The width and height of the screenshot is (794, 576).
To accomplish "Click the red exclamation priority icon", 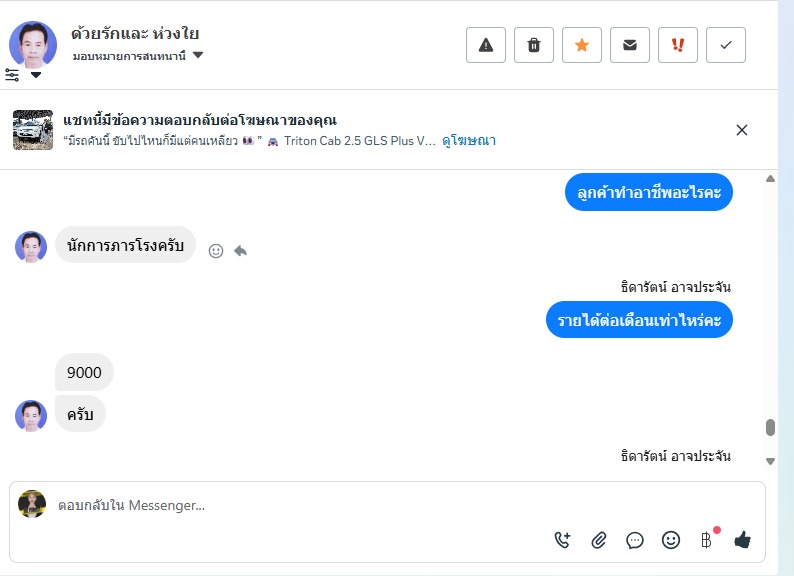I will pyautogui.click(x=678, y=45).
